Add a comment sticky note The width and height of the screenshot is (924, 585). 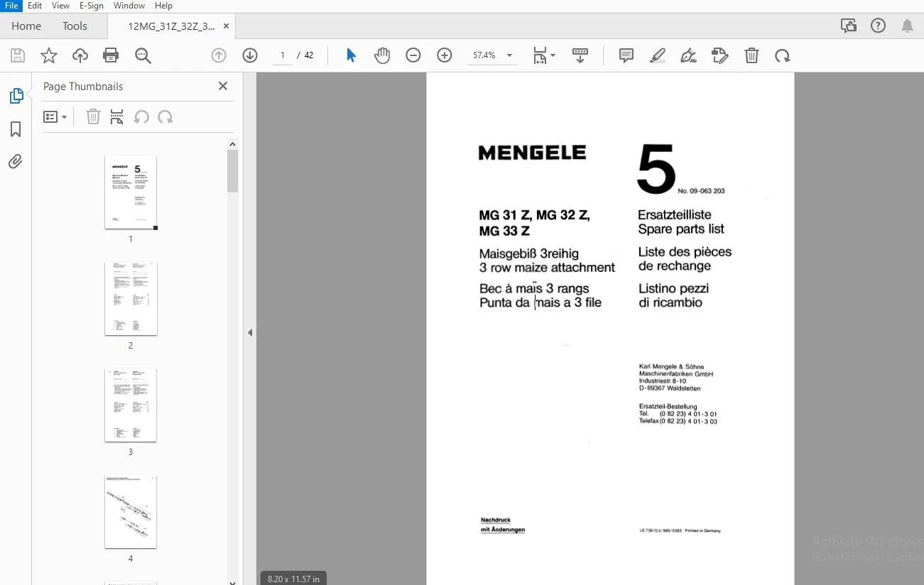tap(626, 55)
